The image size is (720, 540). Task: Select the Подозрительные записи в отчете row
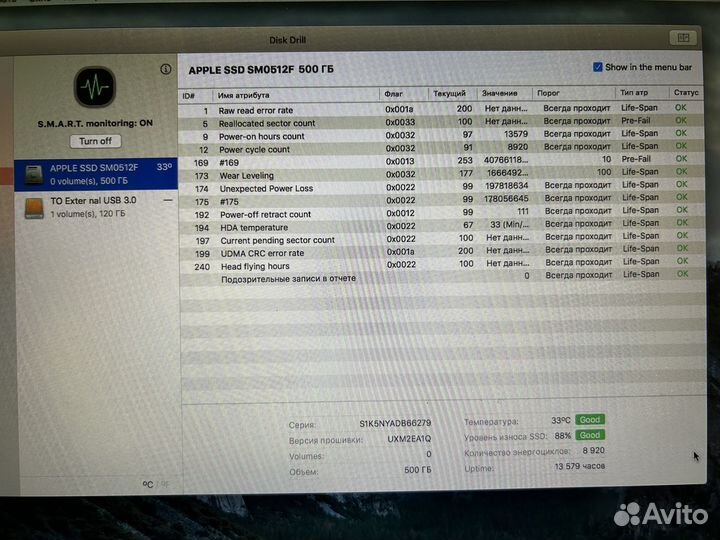(x=441, y=277)
